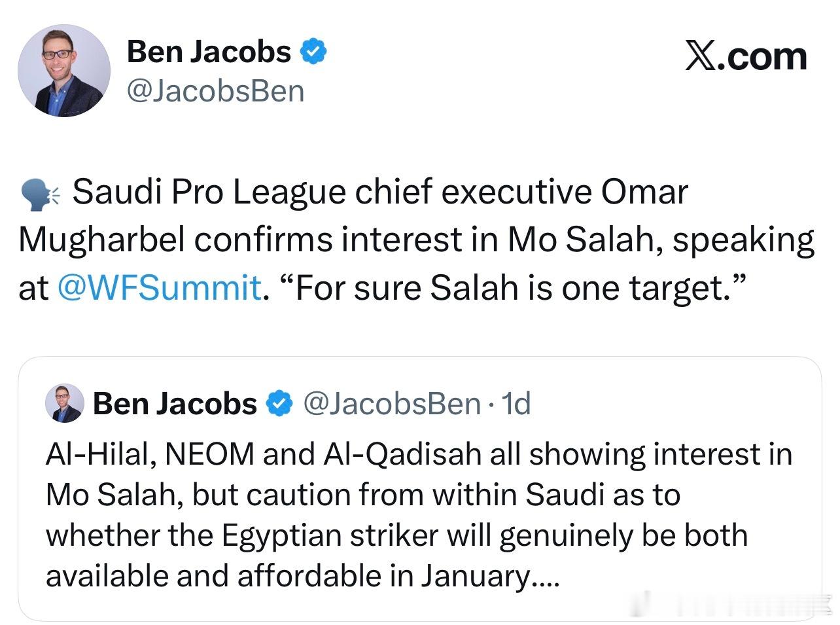Viewport: 840px width, 625px height.
Task: Click the @JacobsBen handle in the quoted tweet
Action: pyautogui.click(x=393, y=404)
